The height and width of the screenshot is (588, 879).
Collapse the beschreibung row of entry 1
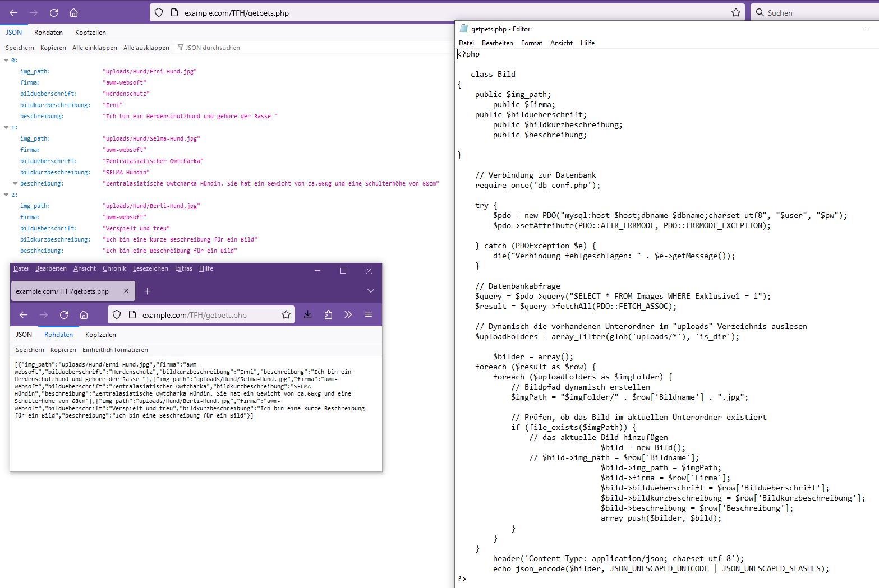tap(15, 183)
